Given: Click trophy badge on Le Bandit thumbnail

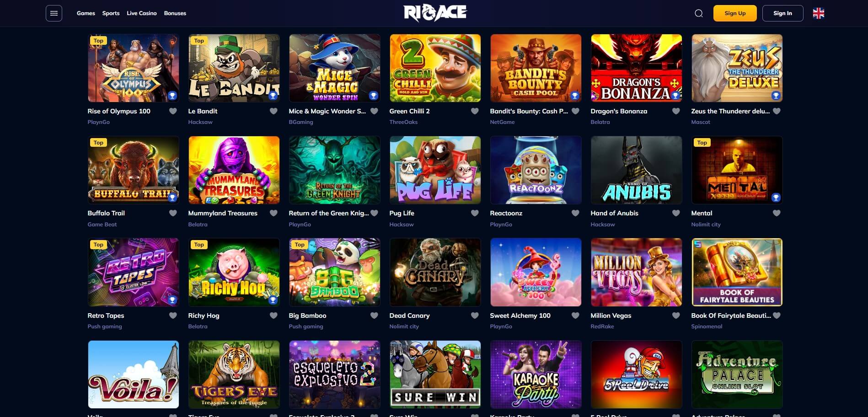Looking at the screenshot, I should pyautogui.click(x=273, y=96).
